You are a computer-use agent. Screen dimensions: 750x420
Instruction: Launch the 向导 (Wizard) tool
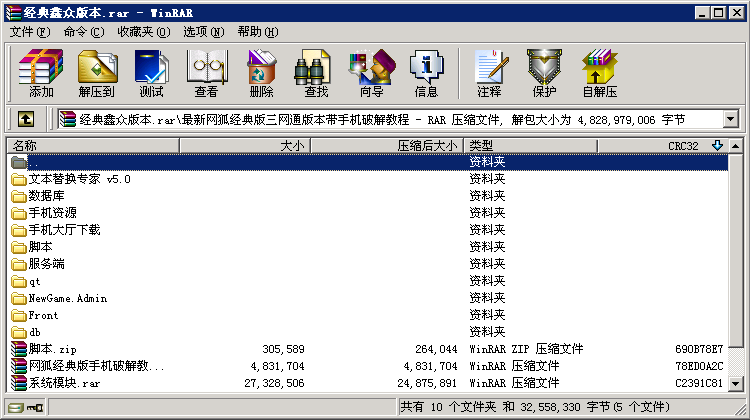point(371,73)
